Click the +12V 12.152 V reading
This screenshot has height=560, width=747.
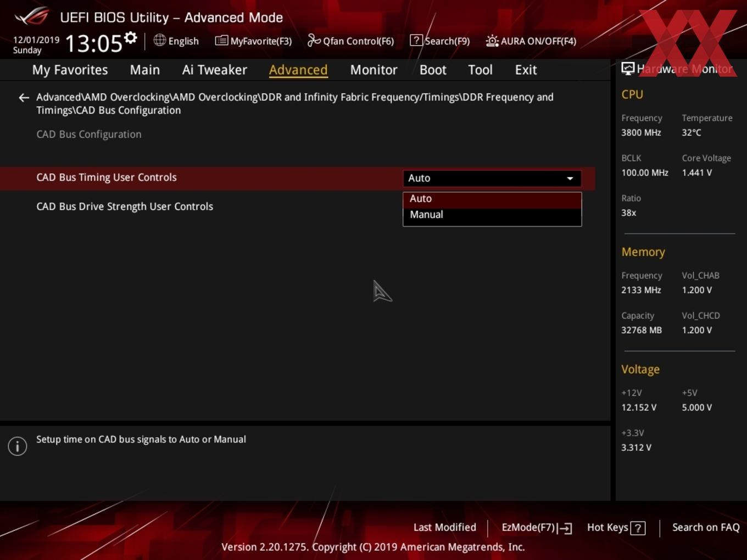tap(639, 407)
